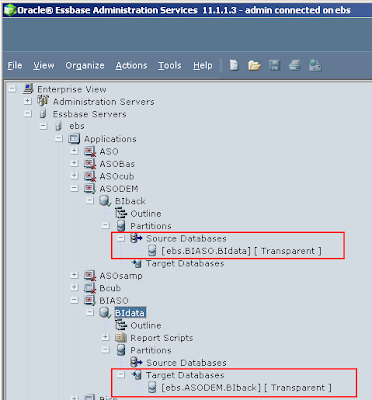
Task: Click Target Databases icon under BIback
Action: (137, 263)
